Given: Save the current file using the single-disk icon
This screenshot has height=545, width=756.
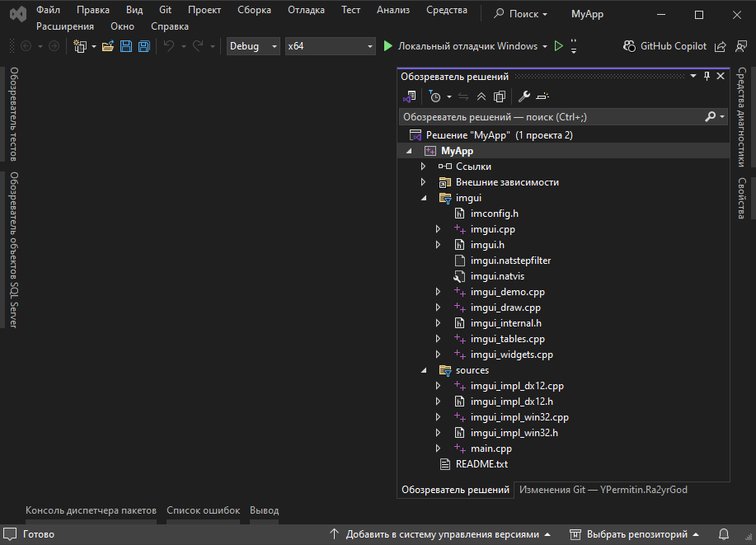Looking at the screenshot, I should [x=126, y=46].
